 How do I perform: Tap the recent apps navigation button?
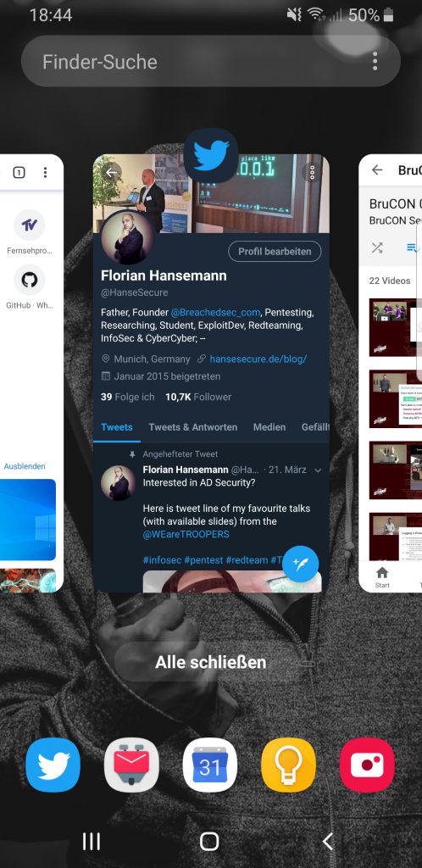point(92,842)
